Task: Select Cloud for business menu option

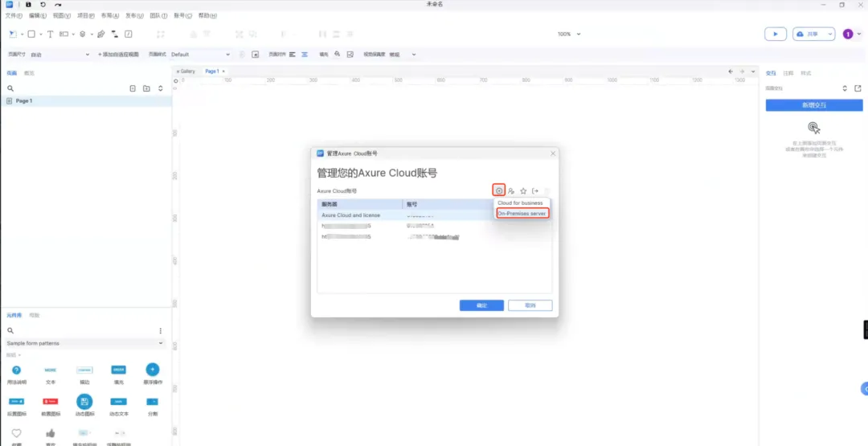Action: (520, 203)
